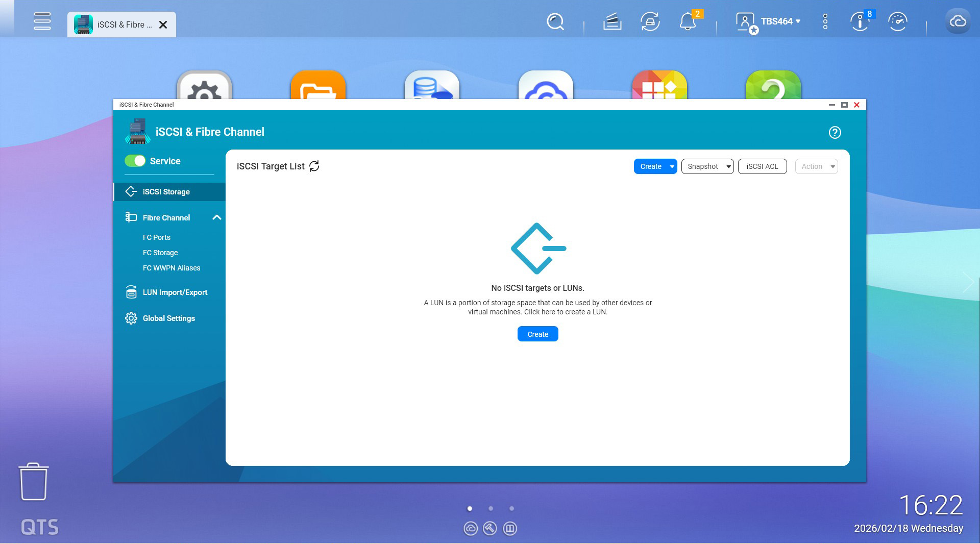
Task: Click the iSCSI ACL button
Action: [x=762, y=167]
